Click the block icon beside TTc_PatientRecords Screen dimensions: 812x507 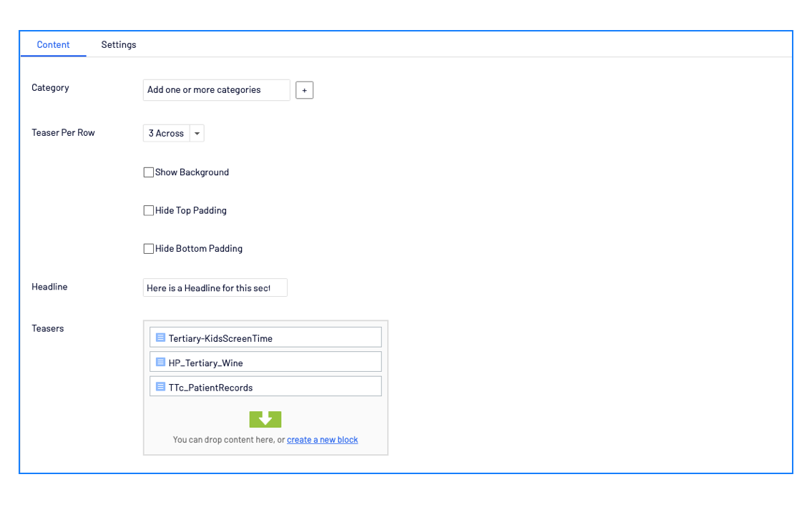tap(160, 387)
